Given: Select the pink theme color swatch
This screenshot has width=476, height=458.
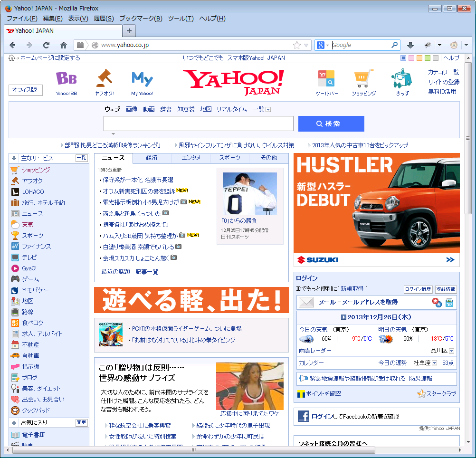Looking at the screenshot, I should (x=411, y=58).
